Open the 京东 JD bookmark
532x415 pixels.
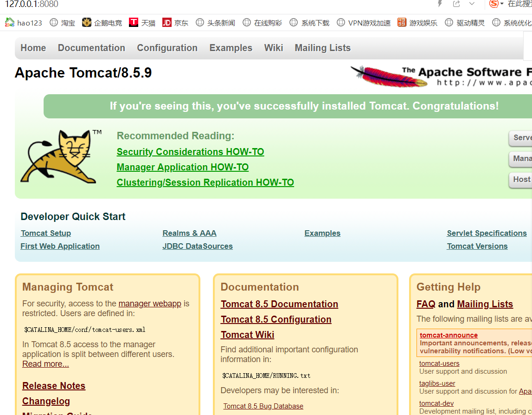pos(175,23)
